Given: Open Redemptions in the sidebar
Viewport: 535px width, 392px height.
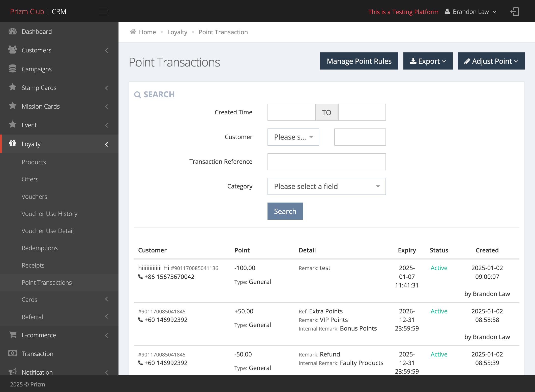Looking at the screenshot, I should tap(40, 248).
